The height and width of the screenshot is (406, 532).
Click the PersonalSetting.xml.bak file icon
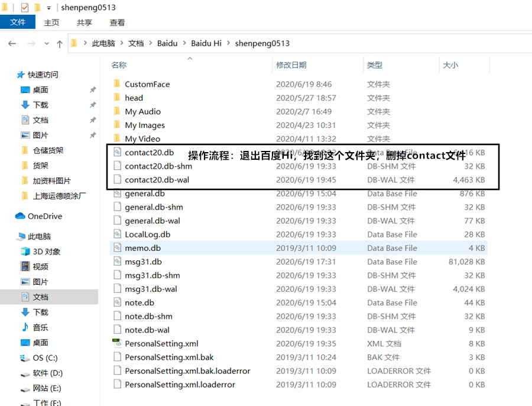tap(117, 357)
